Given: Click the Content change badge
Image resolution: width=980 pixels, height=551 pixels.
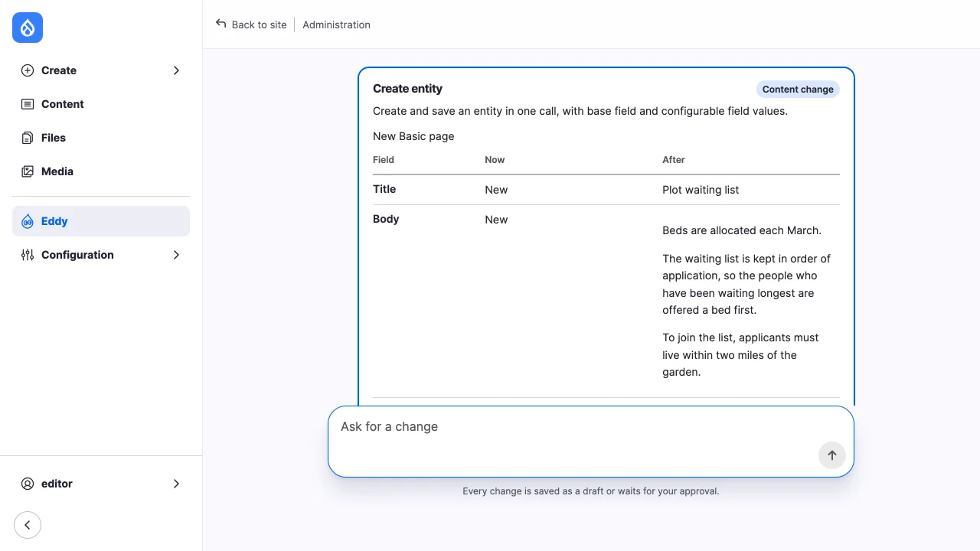Looking at the screenshot, I should point(798,90).
